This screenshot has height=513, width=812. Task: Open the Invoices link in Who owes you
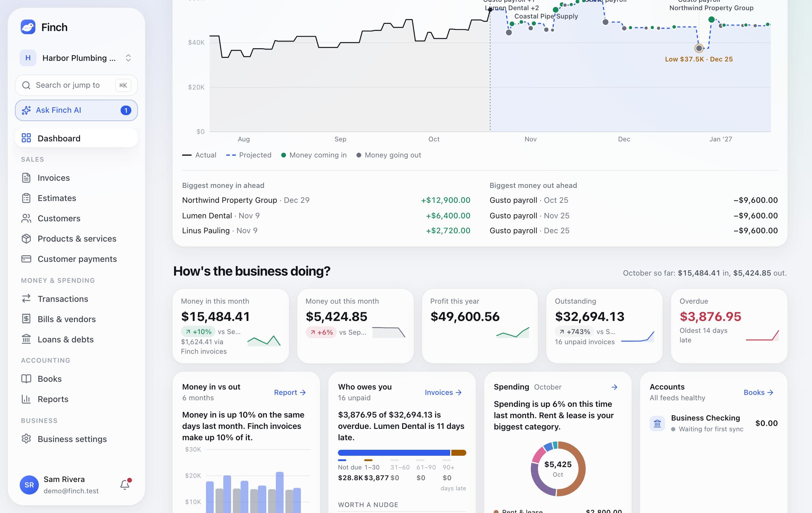[x=443, y=393]
